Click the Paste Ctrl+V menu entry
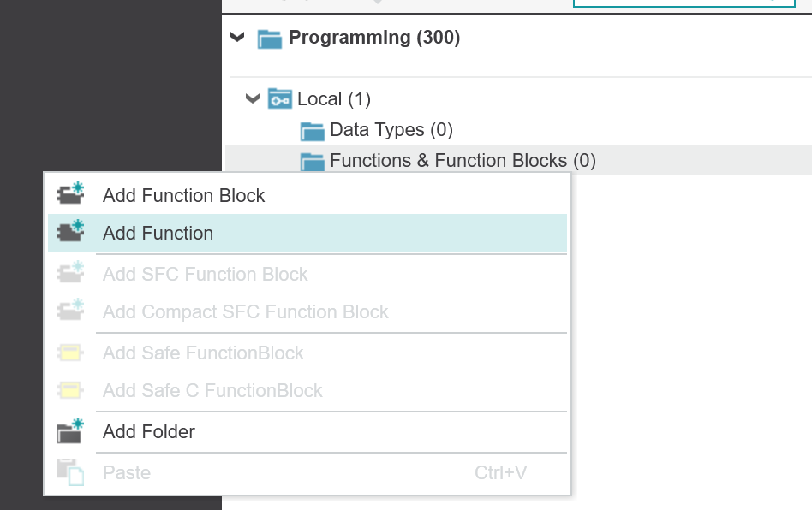This screenshot has width=812, height=510. click(x=307, y=472)
